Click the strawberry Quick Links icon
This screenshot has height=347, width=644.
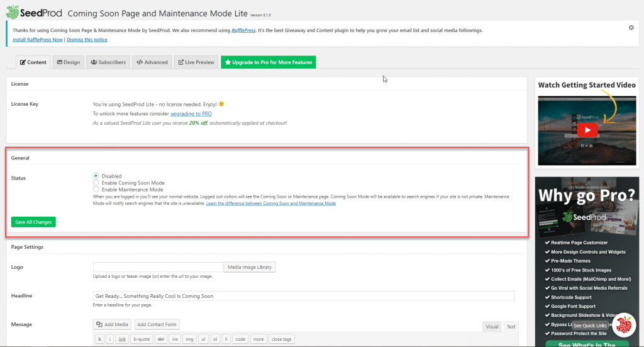point(623,325)
